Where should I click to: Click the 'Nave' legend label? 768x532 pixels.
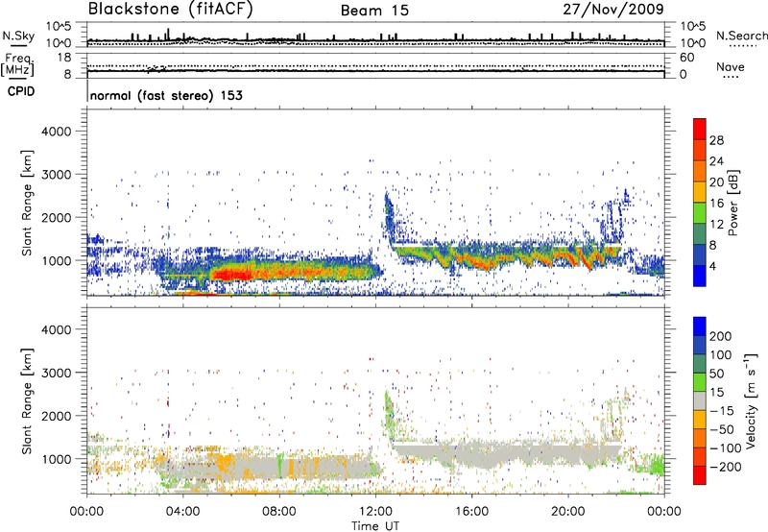pos(731,67)
